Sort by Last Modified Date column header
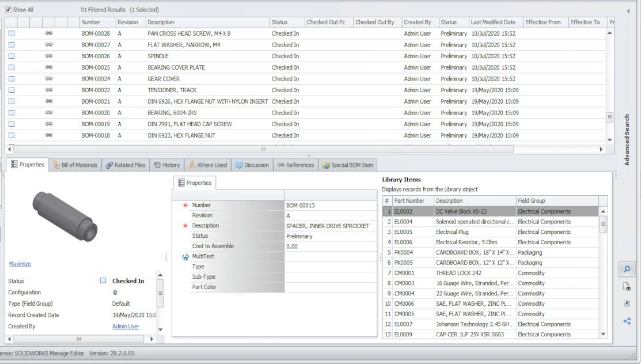This screenshot has width=641, height=364. (495, 22)
